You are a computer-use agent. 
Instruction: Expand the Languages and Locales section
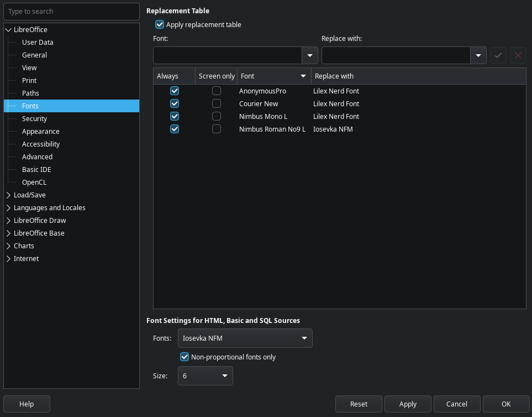click(x=8, y=208)
